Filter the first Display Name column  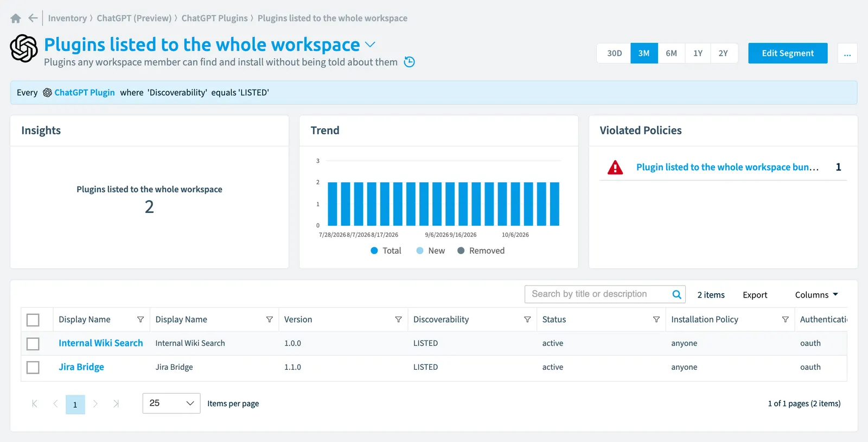click(141, 319)
